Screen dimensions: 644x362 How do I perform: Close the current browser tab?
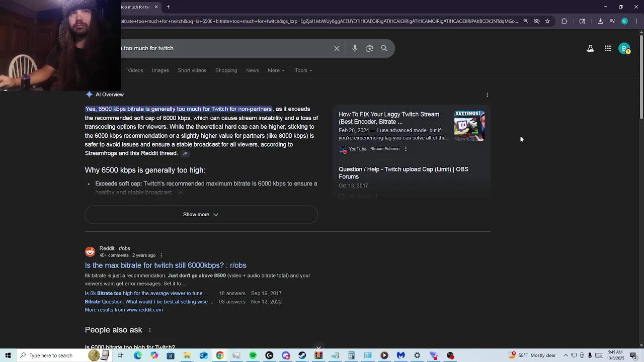(x=156, y=7)
